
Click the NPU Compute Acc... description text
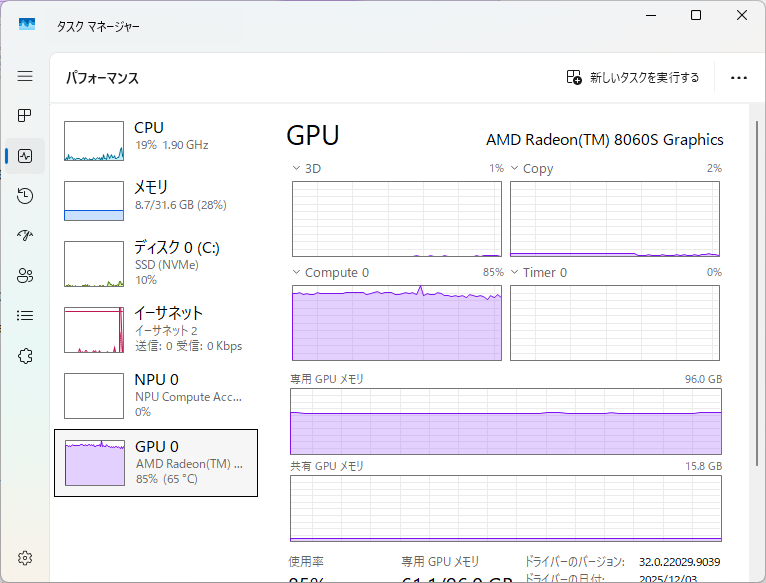point(188,397)
